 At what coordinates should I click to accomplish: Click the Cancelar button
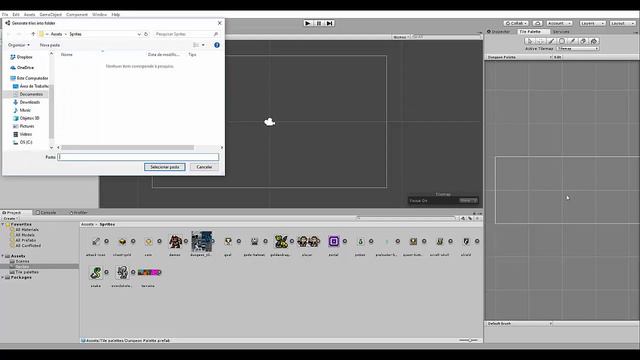click(204, 167)
